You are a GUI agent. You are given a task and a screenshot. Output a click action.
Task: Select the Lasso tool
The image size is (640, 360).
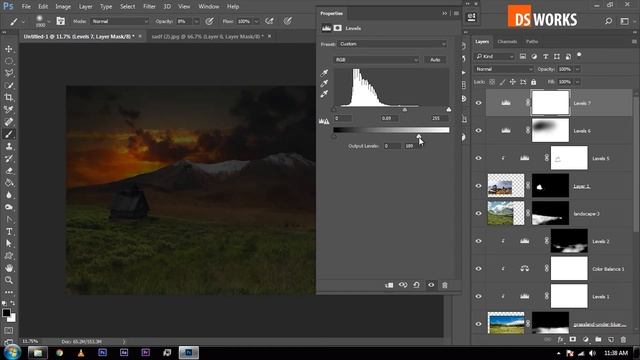click(9, 73)
